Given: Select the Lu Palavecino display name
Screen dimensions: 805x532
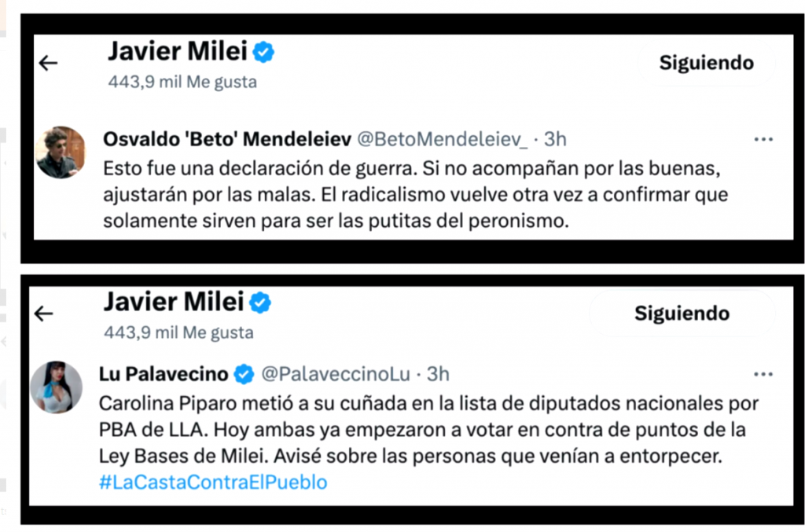Looking at the screenshot, I should (164, 375).
